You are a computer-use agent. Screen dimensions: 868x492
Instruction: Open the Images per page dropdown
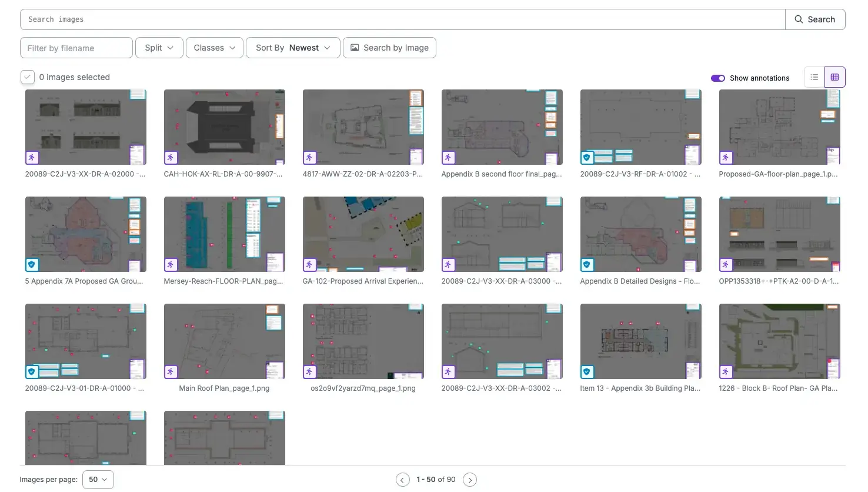coord(98,480)
